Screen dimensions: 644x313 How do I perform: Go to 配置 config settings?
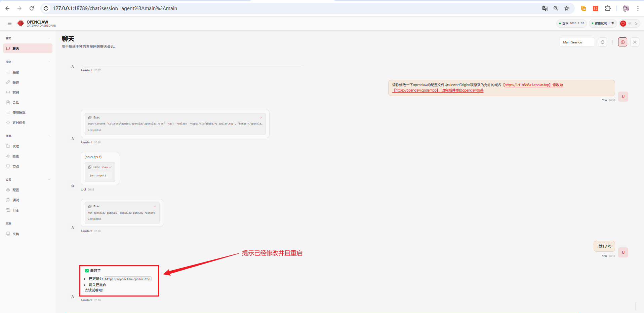[x=15, y=190]
